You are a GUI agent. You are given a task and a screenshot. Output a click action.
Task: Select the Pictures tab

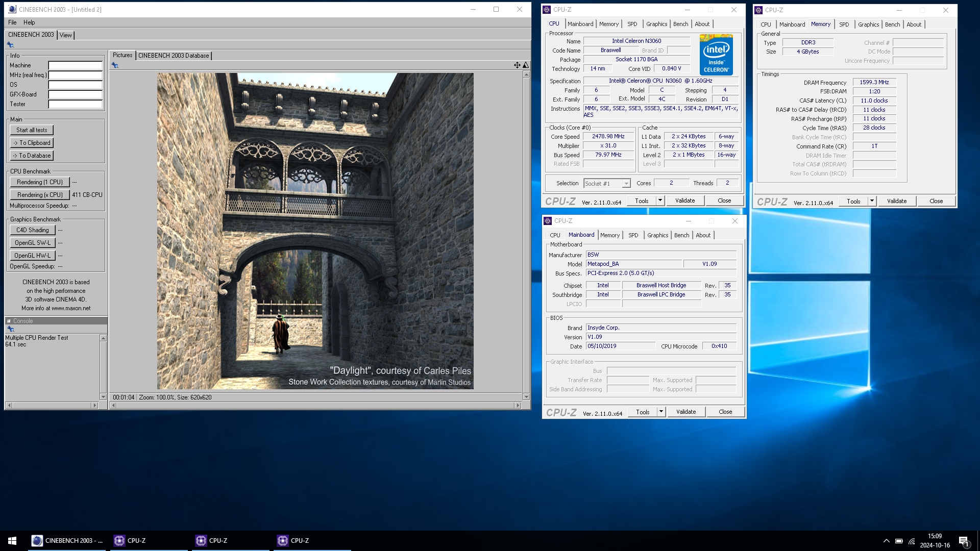click(122, 55)
